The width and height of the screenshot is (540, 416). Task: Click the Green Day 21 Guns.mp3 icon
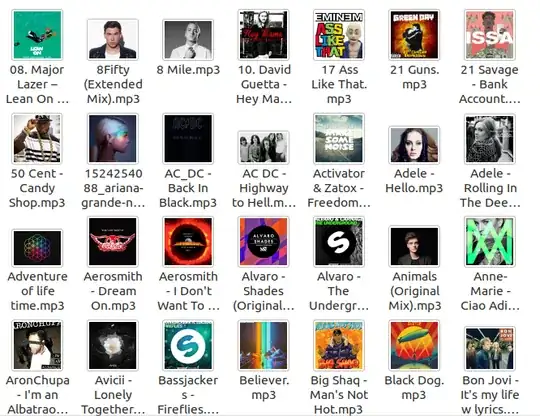coord(414,35)
